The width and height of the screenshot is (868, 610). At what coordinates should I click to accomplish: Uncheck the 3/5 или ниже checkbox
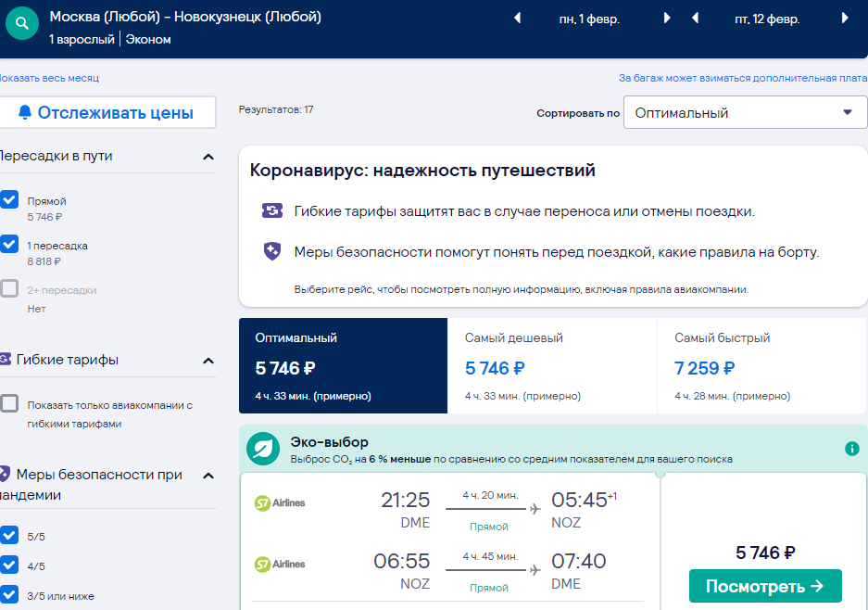tap(9, 594)
